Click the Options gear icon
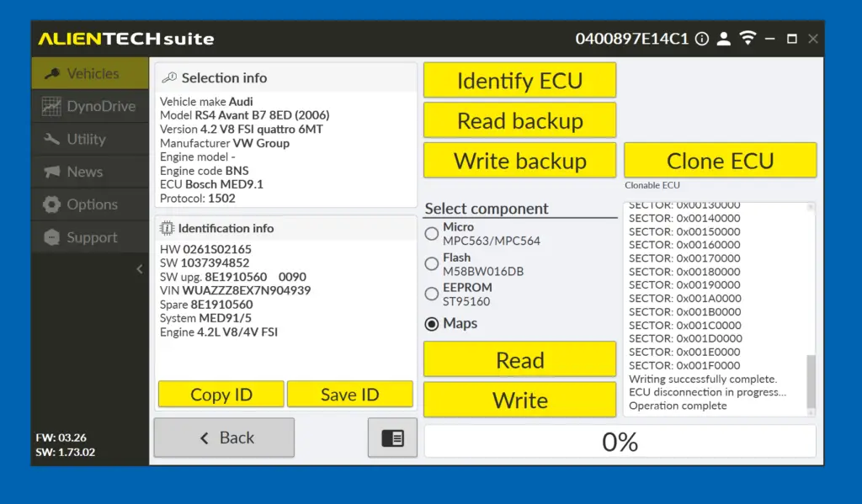This screenshot has width=862, height=504. [x=51, y=204]
